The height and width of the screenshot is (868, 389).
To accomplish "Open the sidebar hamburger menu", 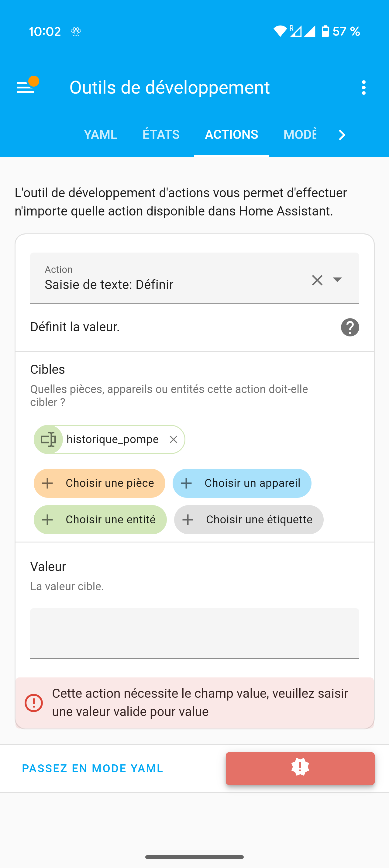I will click(x=26, y=88).
